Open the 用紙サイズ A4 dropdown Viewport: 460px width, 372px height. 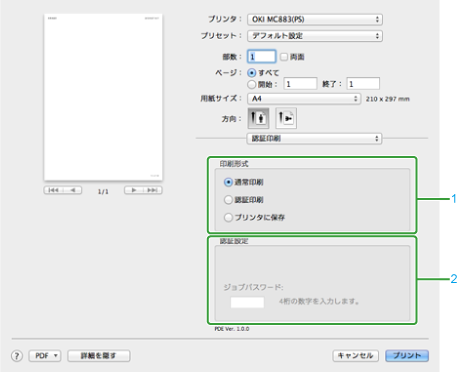304,99
